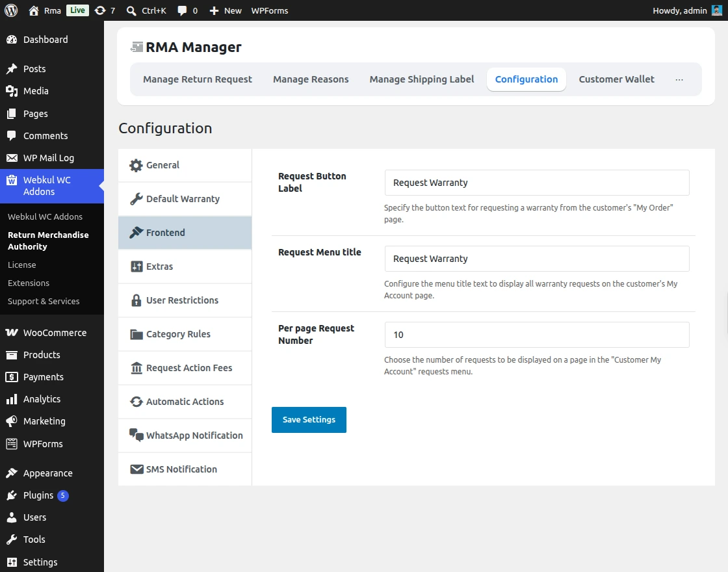This screenshot has height=572, width=728.
Task: Click the Appearance paintbrush icon
Action: [12, 473]
